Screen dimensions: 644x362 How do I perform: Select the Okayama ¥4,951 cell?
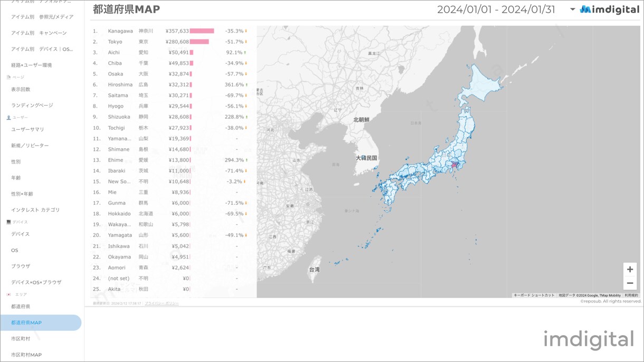pos(179,257)
